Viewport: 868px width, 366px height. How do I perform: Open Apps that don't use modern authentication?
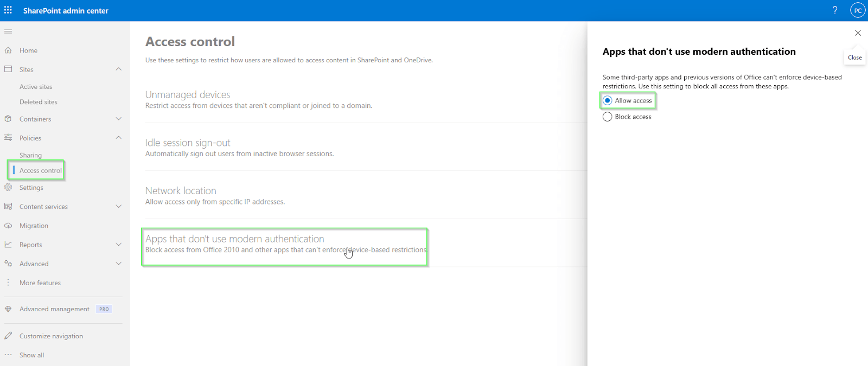coord(235,239)
